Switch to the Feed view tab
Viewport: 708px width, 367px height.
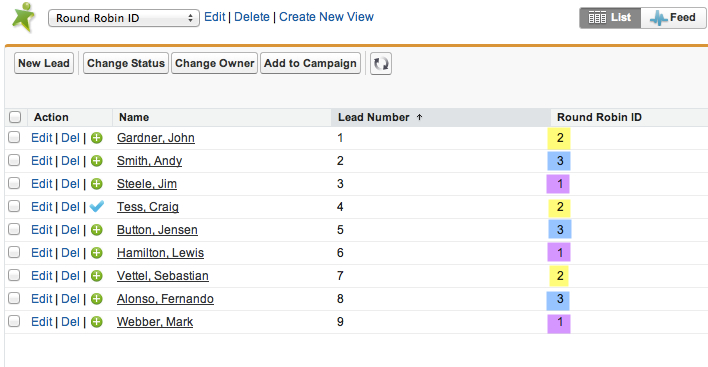[x=673, y=18]
